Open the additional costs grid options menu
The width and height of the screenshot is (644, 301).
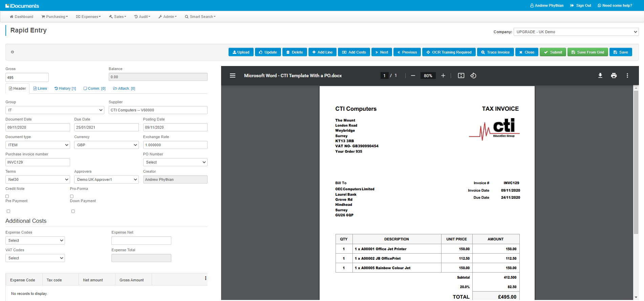click(x=206, y=278)
